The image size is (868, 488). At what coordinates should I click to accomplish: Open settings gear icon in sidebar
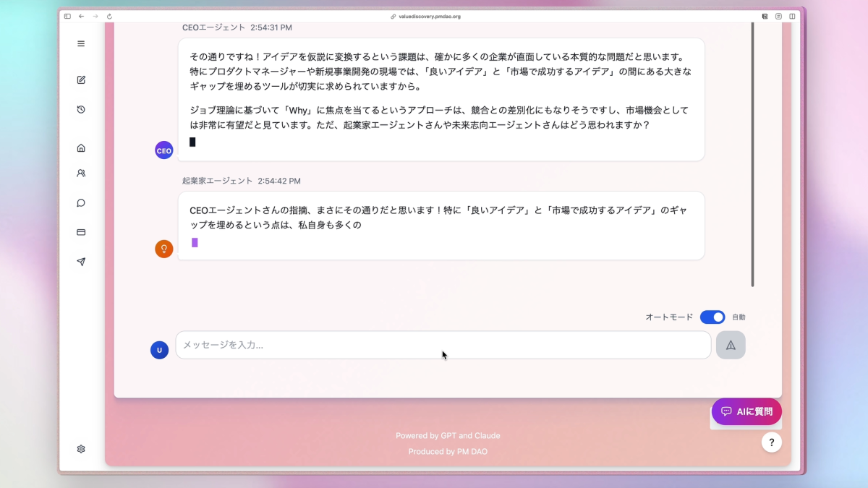[81, 449]
